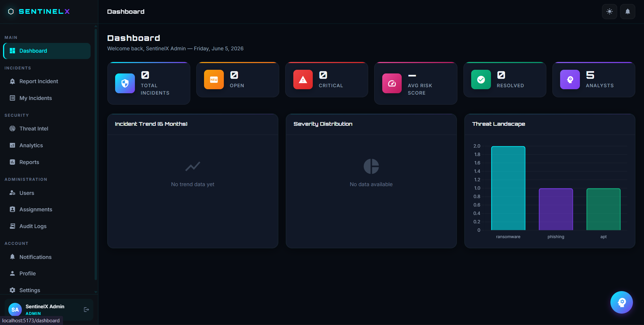
Task: Click the Critical warning triangle icon
Action: click(303, 79)
